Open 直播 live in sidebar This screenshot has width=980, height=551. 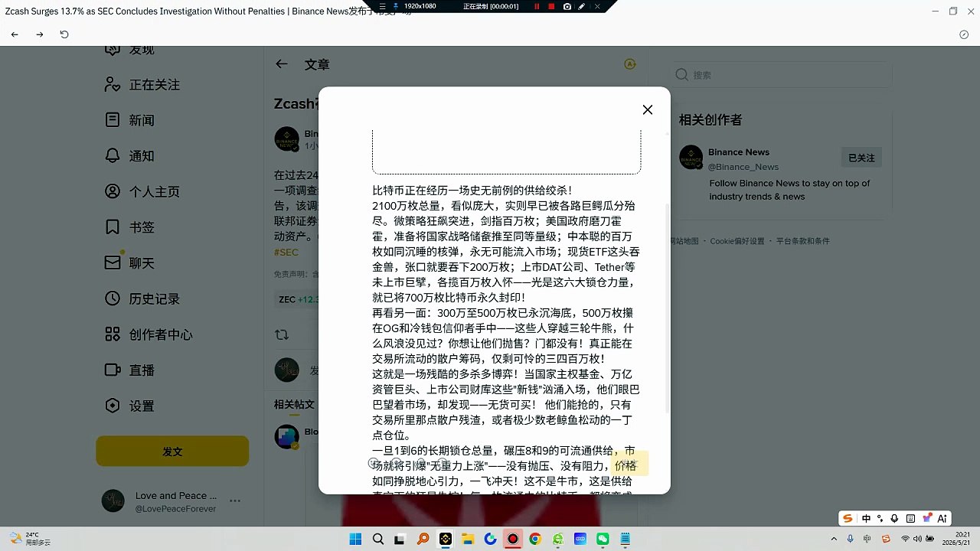click(x=129, y=370)
